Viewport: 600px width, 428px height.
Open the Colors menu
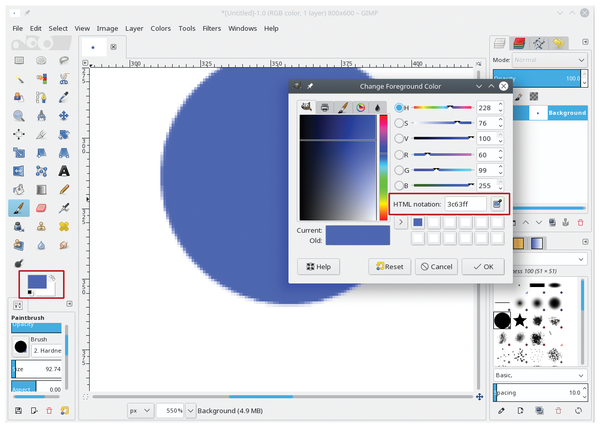pyautogui.click(x=160, y=28)
